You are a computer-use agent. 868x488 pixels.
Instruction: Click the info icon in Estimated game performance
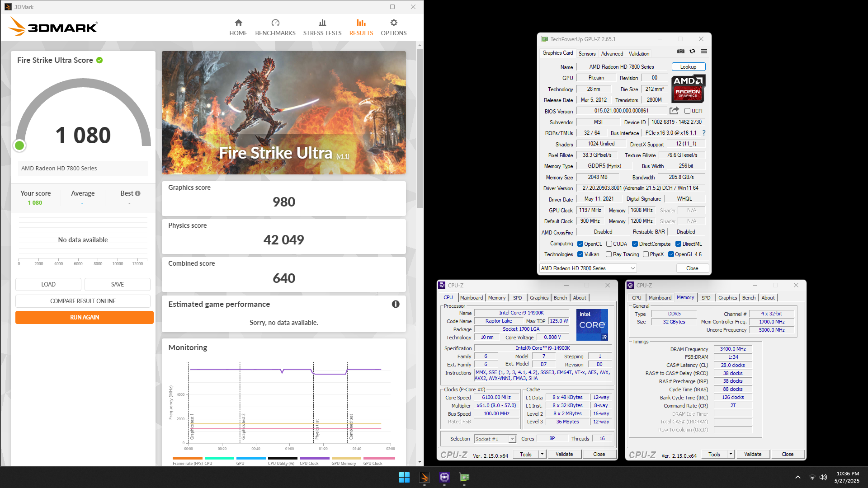pyautogui.click(x=396, y=304)
